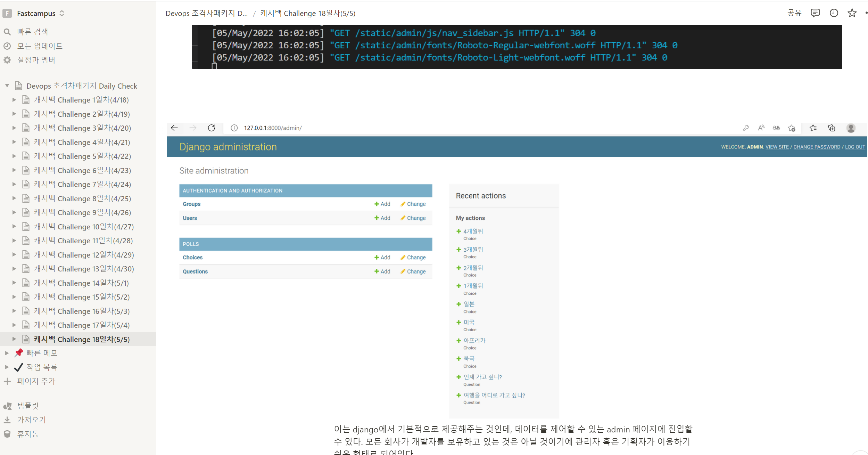Expand Challenge 18일차(5/5) page arrow
This screenshot has width=868, height=455.
tap(14, 339)
